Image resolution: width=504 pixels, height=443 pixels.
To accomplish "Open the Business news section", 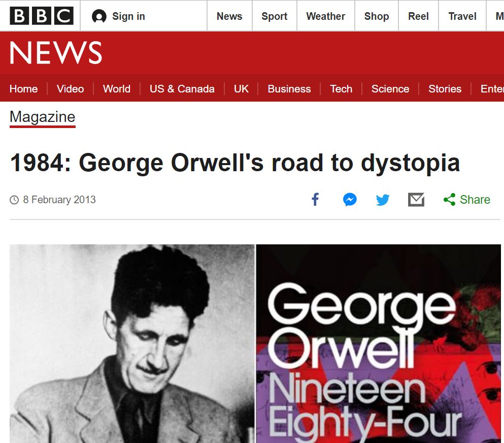I will click(x=289, y=89).
